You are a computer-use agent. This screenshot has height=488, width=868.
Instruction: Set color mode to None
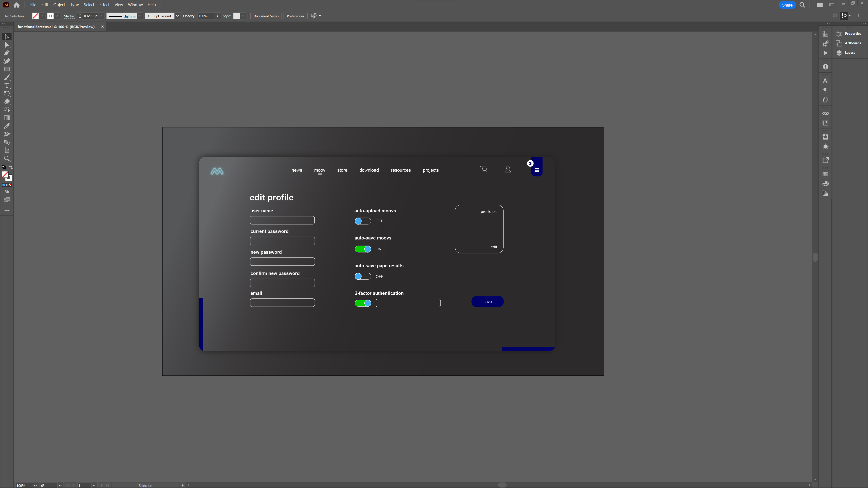10,185
